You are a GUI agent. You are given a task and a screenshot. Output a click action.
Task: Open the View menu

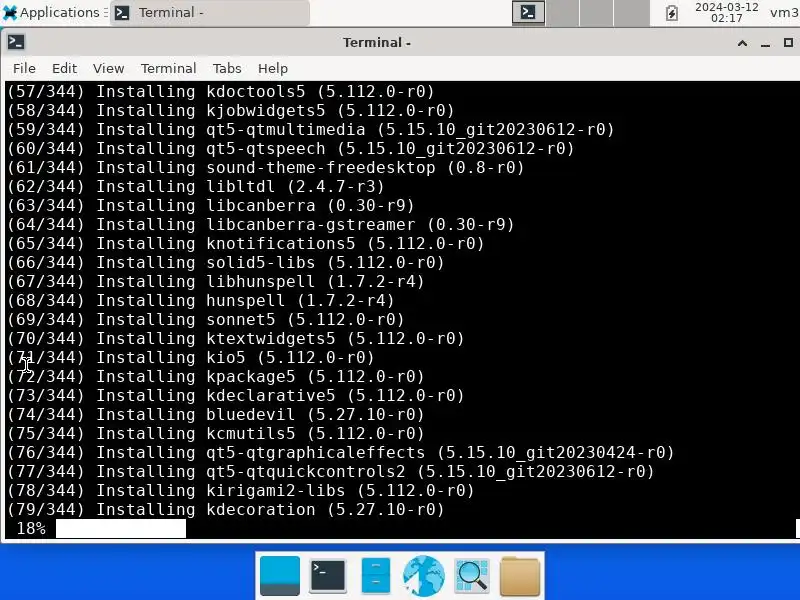click(108, 68)
